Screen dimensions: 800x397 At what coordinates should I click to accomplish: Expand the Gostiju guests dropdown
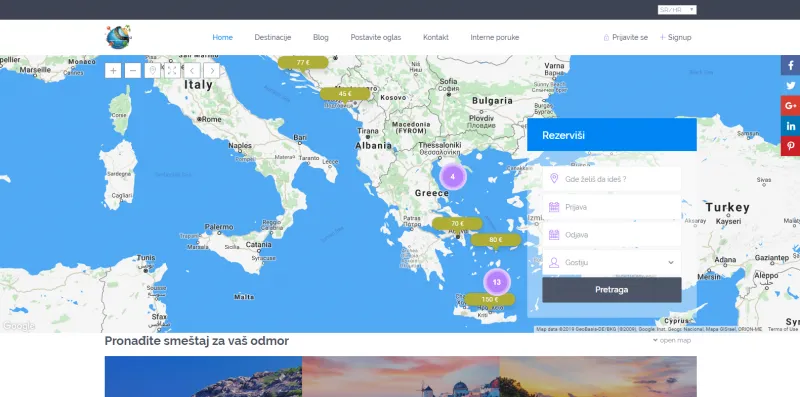tap(612, 262)
